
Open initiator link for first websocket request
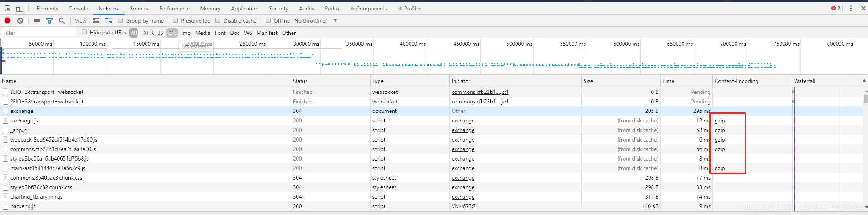coord(480,92)
